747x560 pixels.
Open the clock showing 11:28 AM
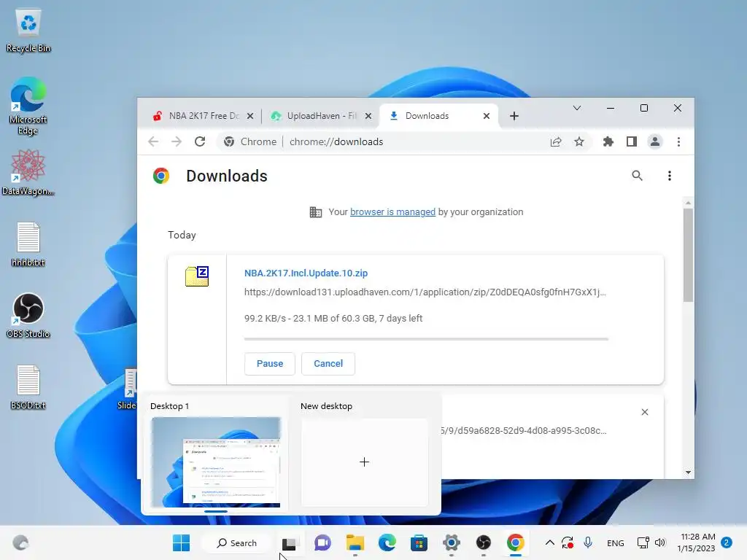tap(697, 542)
